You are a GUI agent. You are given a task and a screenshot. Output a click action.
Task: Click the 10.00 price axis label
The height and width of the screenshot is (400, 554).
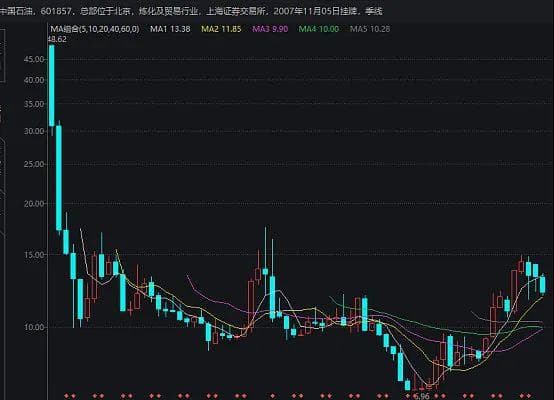(34, 327)
